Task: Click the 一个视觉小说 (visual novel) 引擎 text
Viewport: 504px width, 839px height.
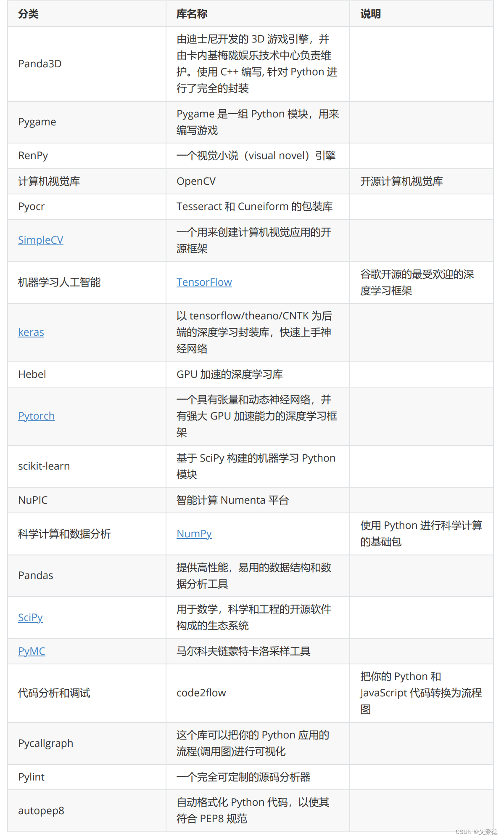Action: 256,156
